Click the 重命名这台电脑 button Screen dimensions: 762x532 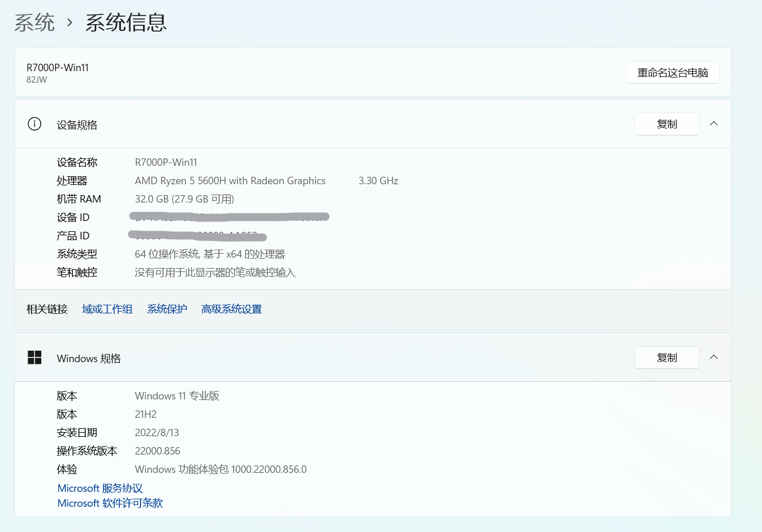tap(672, 72)
